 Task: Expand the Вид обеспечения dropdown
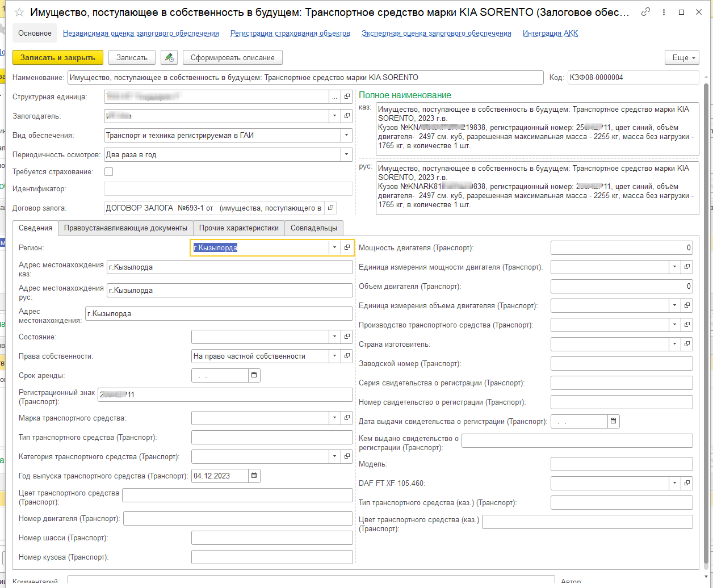347,136
